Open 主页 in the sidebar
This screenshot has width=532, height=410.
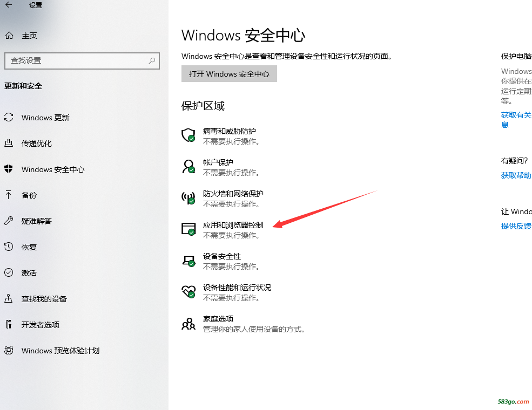[x=29, y=36]
